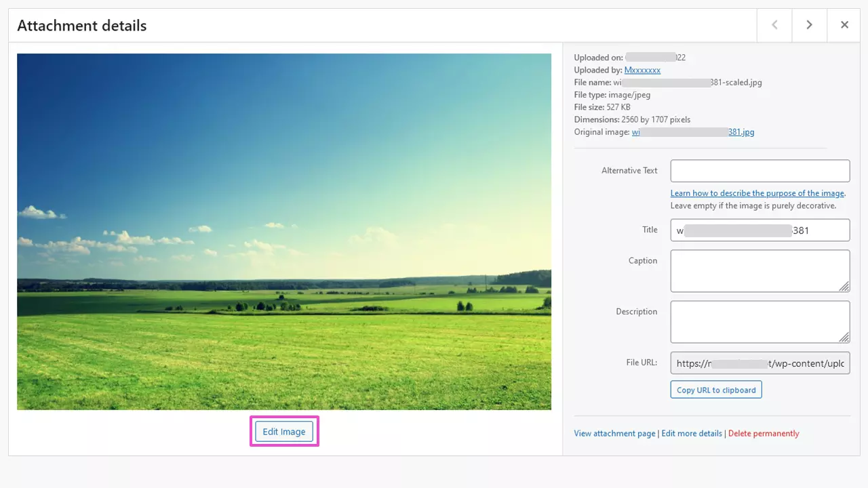
Task: Select the File URL field text
Action: click(x=759, y=363)
